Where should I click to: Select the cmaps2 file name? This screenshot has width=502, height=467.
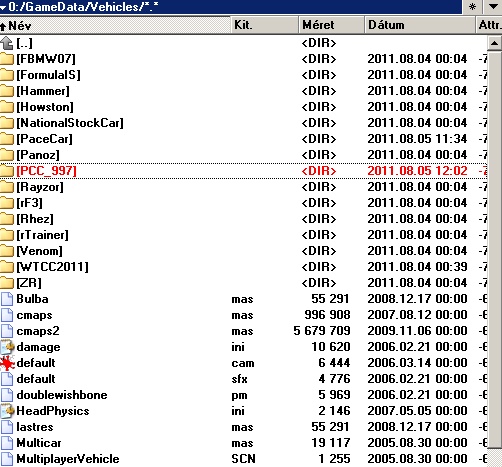38,331
